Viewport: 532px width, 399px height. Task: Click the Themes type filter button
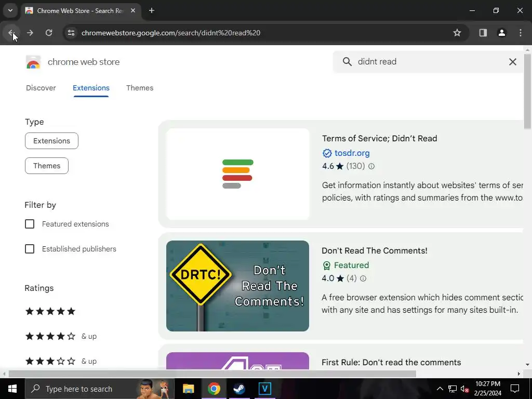click(x=47, y=166)
